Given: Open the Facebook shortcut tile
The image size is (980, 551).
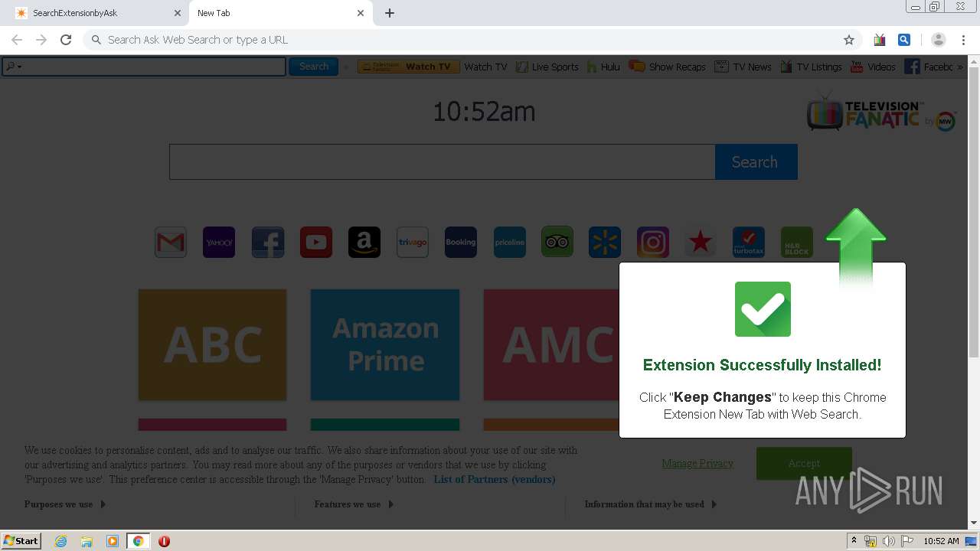Looking at the screenshot, I should [x=267, y=243].
